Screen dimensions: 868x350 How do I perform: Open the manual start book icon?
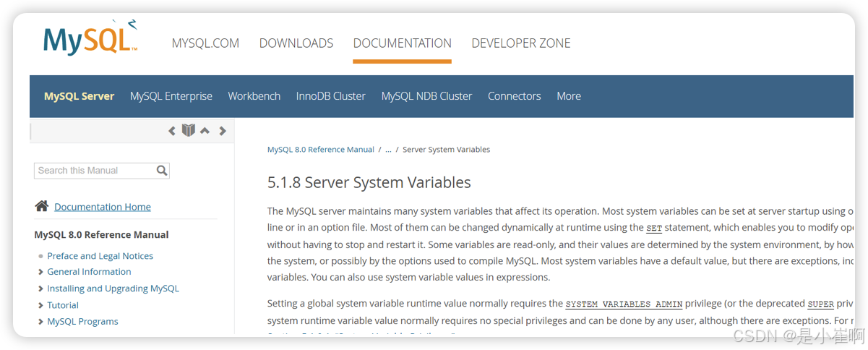coord(189,130)
